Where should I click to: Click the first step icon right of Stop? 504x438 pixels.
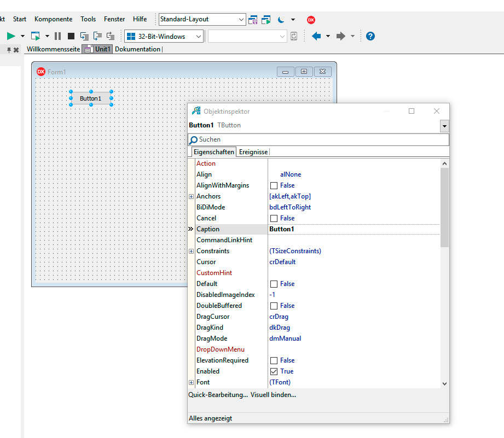pyautogui.click(x=84, y=36)
